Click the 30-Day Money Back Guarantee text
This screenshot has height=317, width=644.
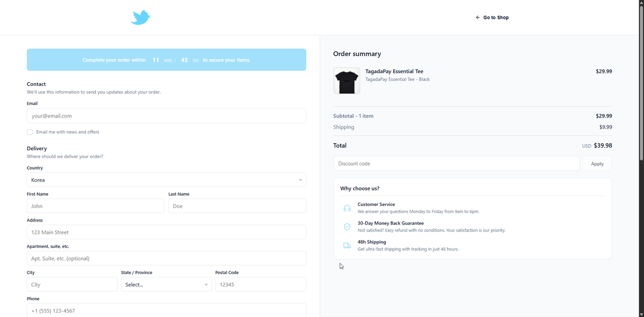point(391,223)
